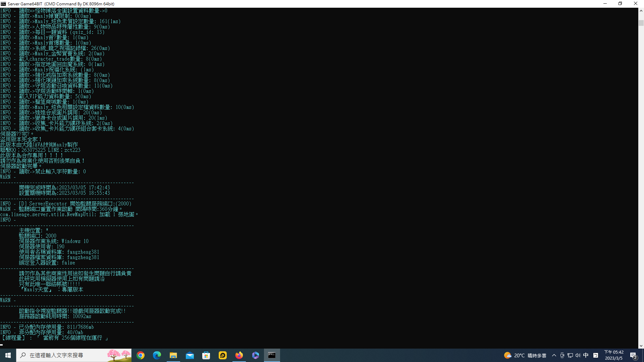Click the line '已分配內存使用量: 811/7686mb'
Screen dimensions: 644x362
click(56, 327)
